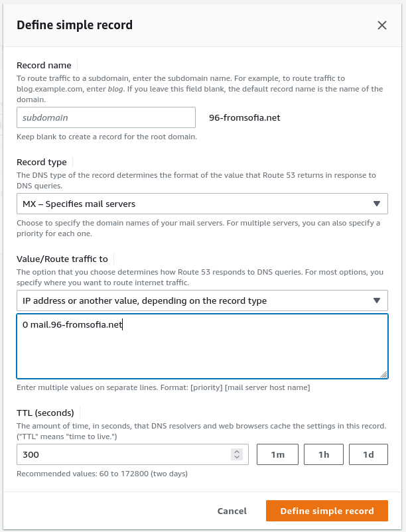406x532 pixels.
Task: Open the Record type MX dropdown
Action: pos(202,204)
